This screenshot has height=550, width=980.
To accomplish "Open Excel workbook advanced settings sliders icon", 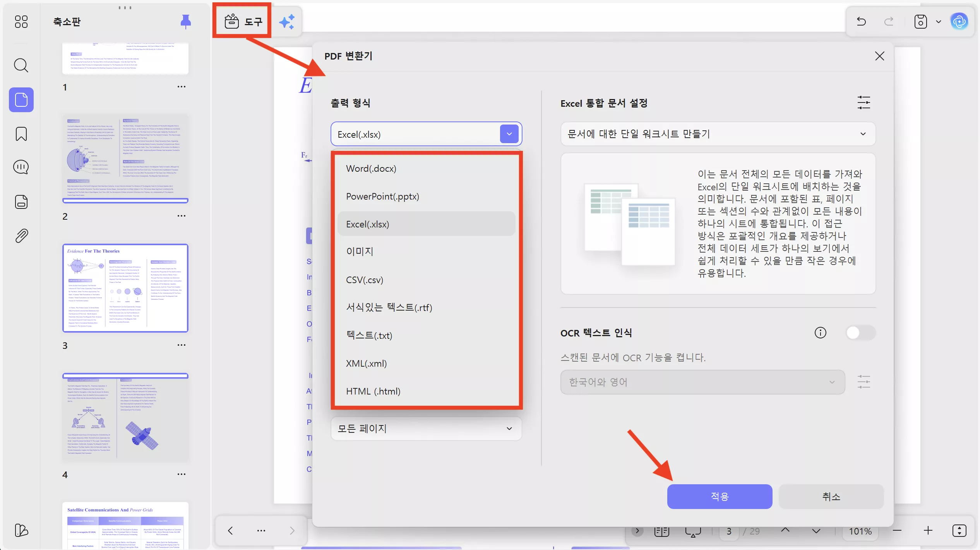I will coord(864,102).
